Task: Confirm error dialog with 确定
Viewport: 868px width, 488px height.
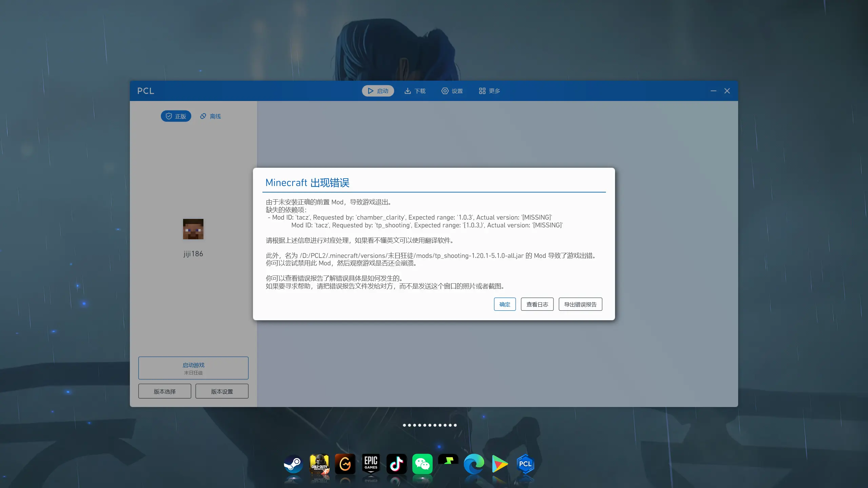Action: (505, 304)
